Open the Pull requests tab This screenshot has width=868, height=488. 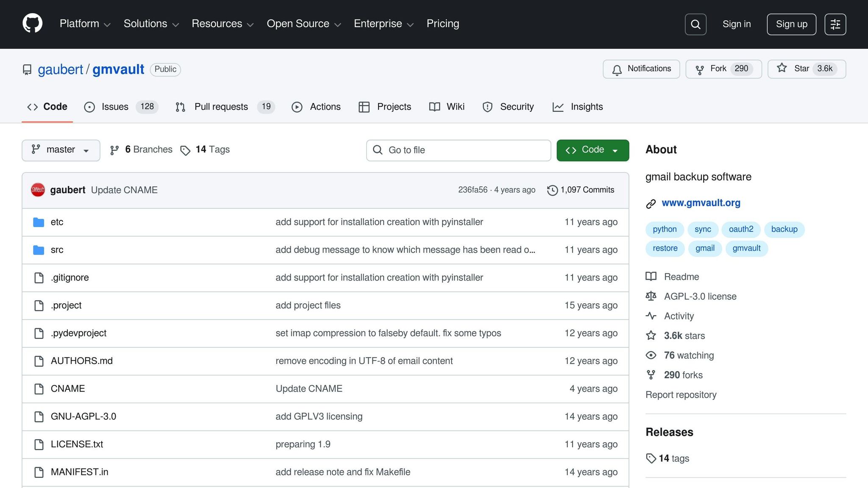click(x=221, y=107)
